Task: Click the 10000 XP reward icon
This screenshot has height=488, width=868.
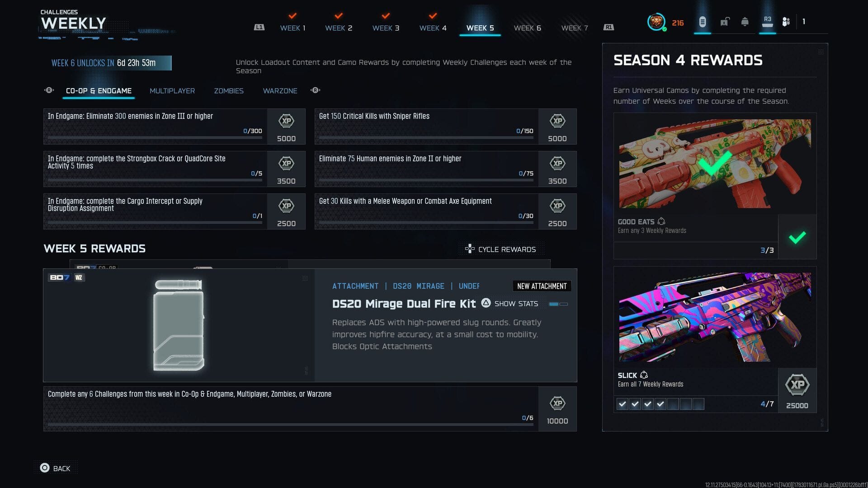Action: (557, 404)
